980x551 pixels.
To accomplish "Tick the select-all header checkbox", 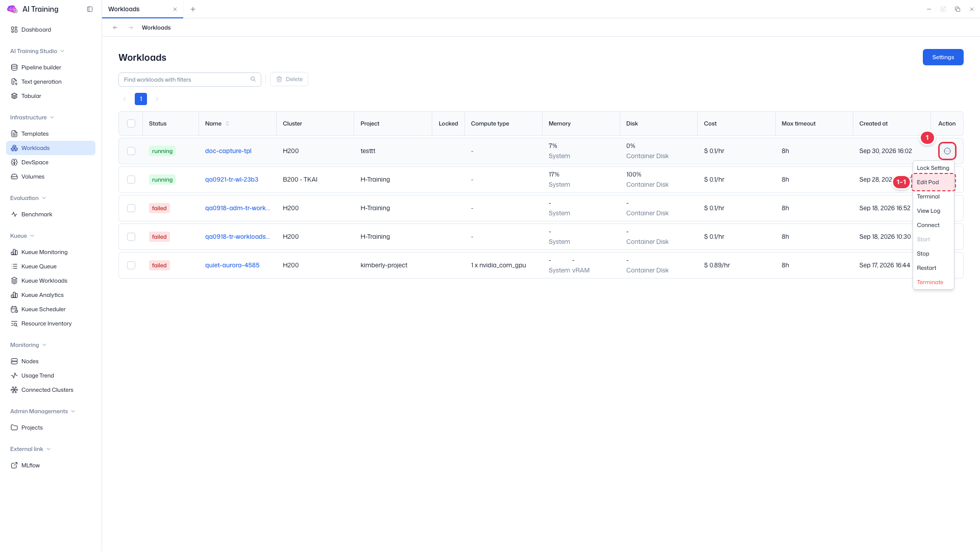I will point(131,123).
